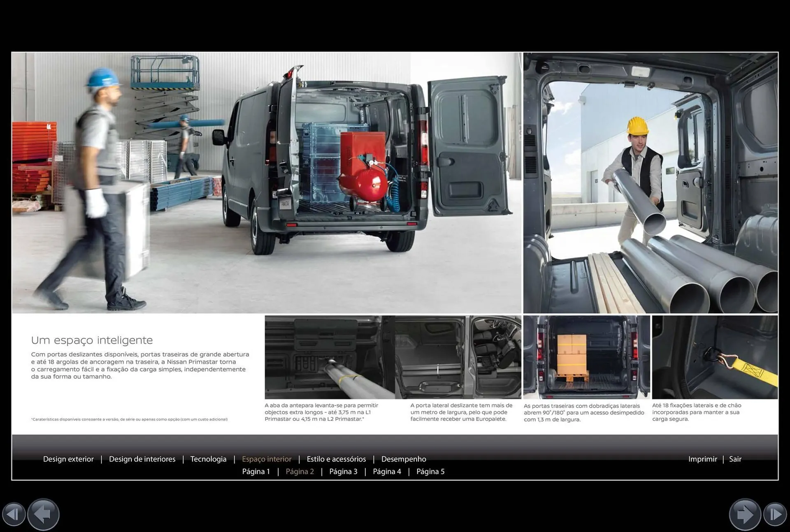Image resolution: width=790 pixels, height=532 pixels.
Task: Click Página 4 navigation link
Action: click(387, 471)
